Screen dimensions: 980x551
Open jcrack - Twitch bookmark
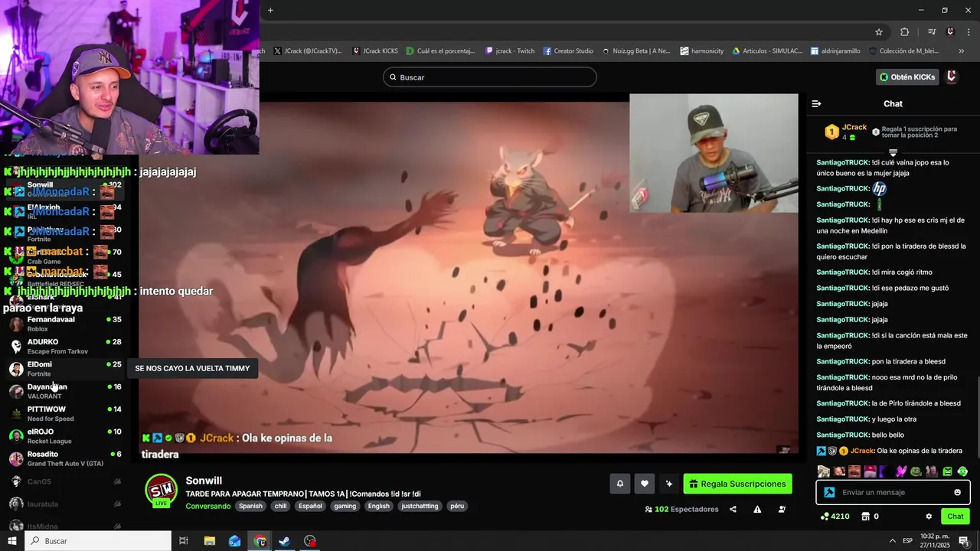click(510, 51)
